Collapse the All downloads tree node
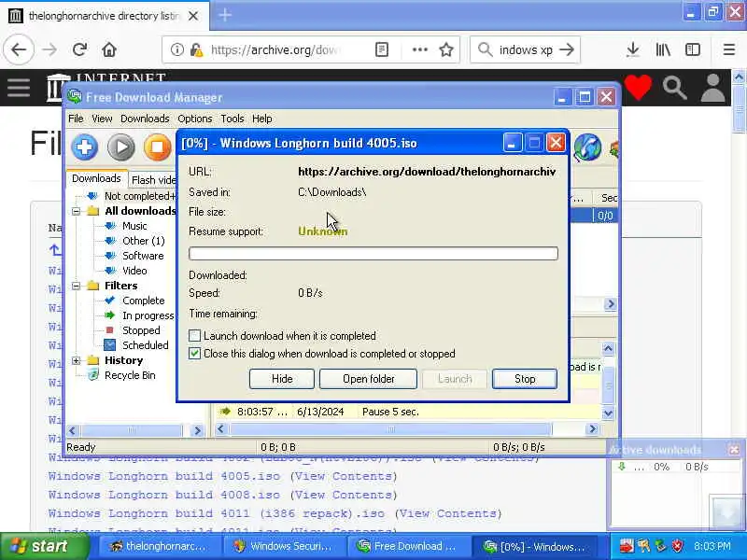 tap(77, 211)
